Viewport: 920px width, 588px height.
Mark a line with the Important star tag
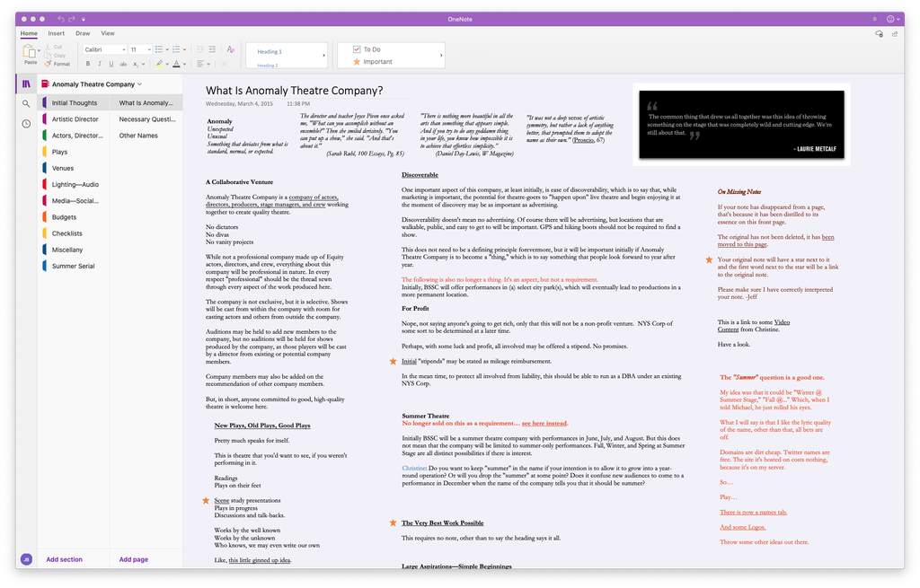click(357, 62)
